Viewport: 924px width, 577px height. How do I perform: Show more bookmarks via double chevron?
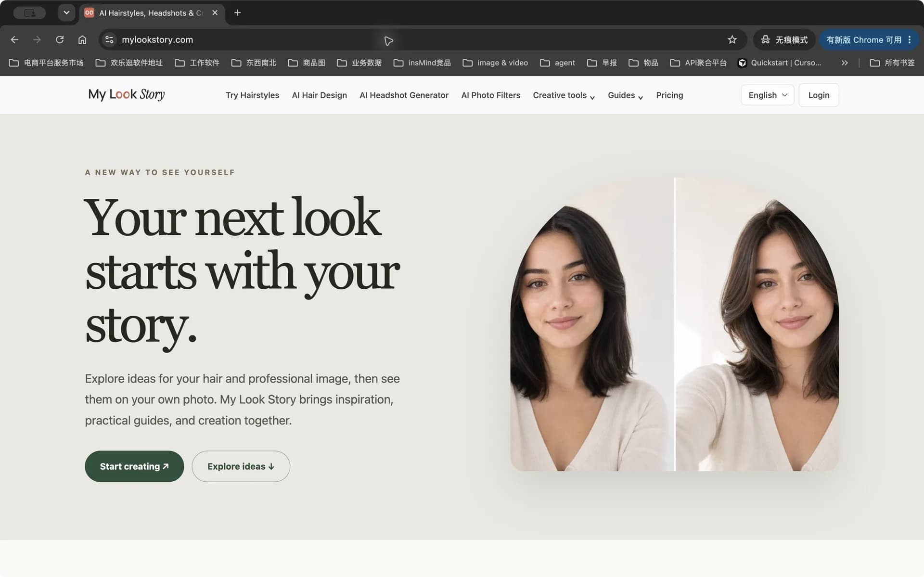click(x=845, y=63)
